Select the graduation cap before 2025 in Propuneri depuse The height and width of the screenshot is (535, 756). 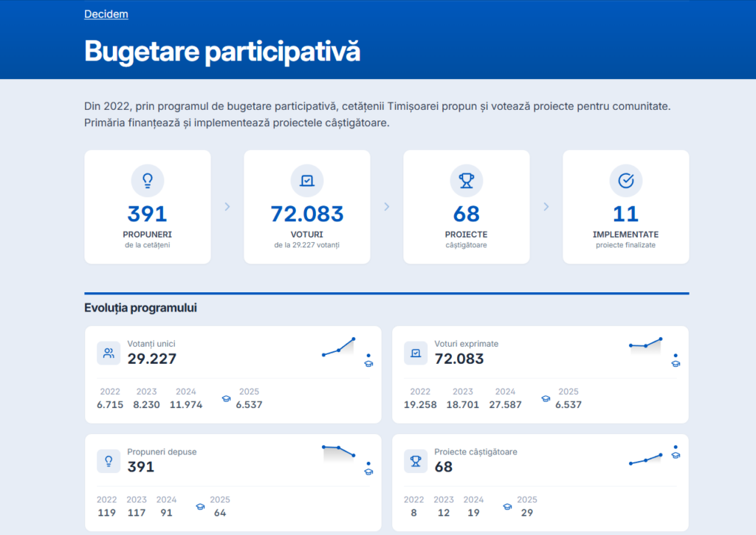point(200,506)
